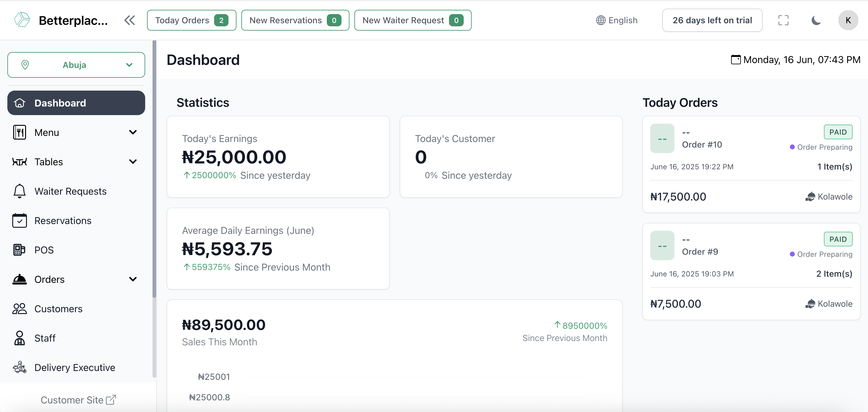Click New Reservations button
Screen dimensions: 868x412
(x=295, y=20)
